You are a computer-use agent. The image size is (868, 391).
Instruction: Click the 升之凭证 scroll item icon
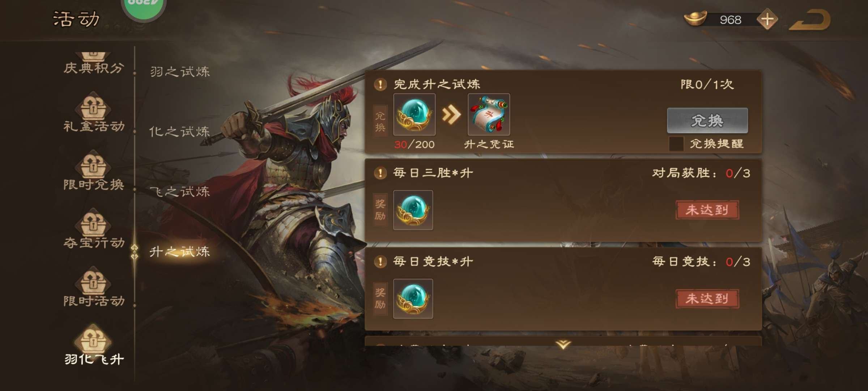tap(489, 114)
